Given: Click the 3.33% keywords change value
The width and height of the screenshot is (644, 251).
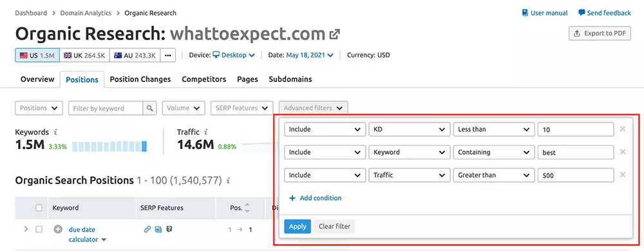Looking at the screenshot, I should tap(57, 146).
